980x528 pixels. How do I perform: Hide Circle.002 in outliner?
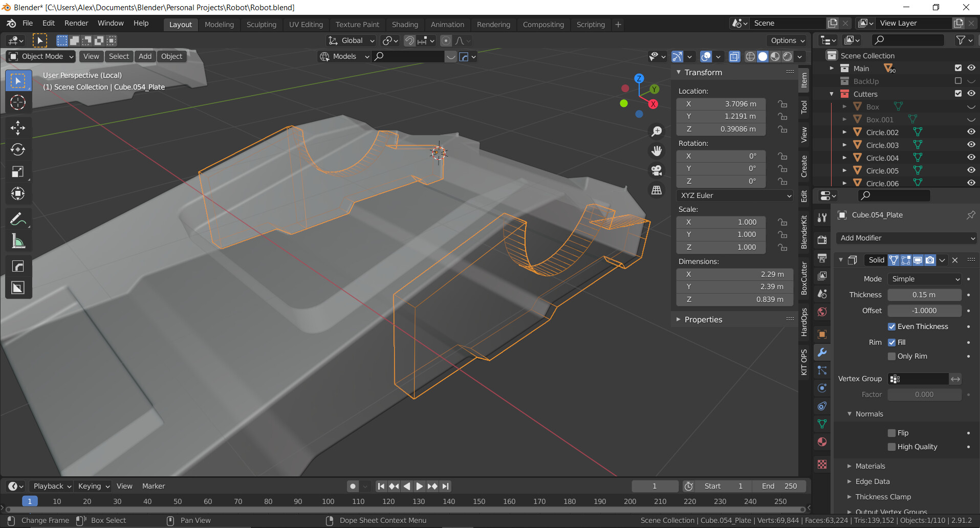[x=971, y=132]
